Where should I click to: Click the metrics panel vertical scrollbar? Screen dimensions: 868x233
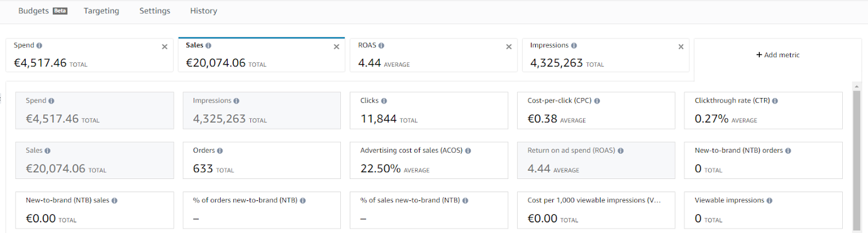click(856, 160)
